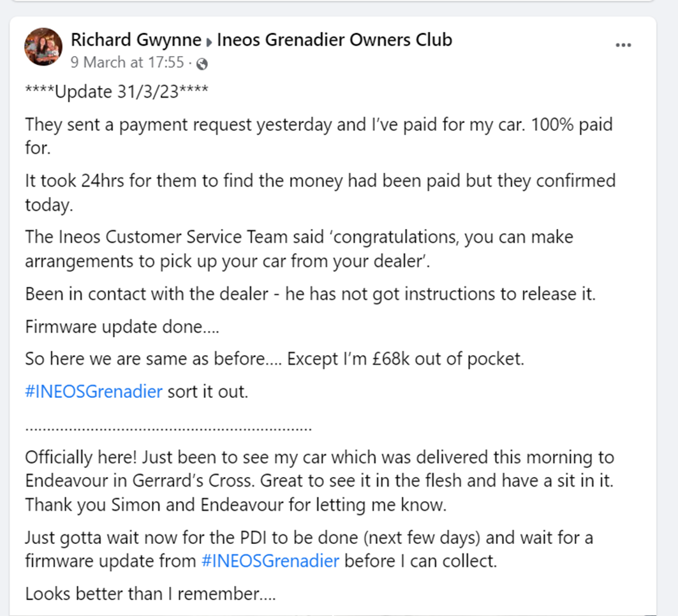Screen dimensions: 678x616
Task: Open the post timestamp 9 March at 17:55
Action: 128,62
